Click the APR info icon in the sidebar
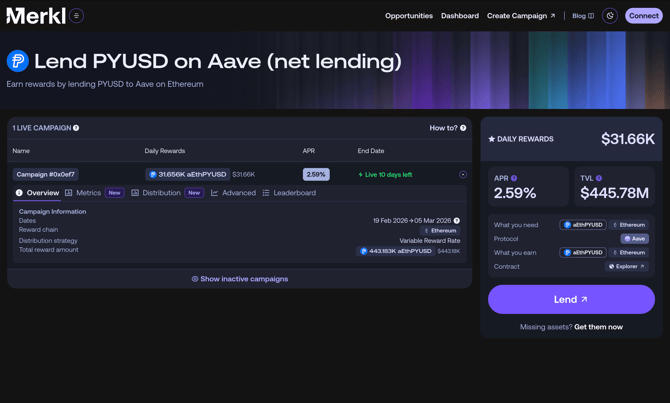 515,178
